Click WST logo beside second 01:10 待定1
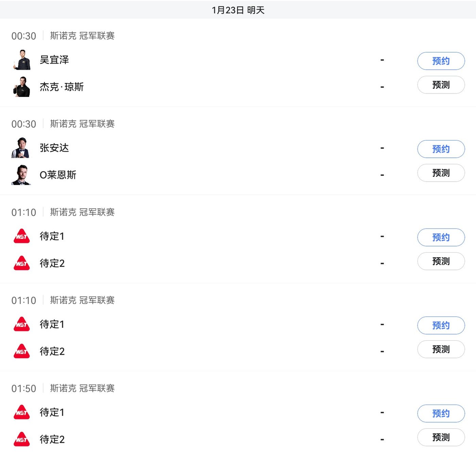The width and height of the screenshot is (476, 459). (x=22, y=324)
